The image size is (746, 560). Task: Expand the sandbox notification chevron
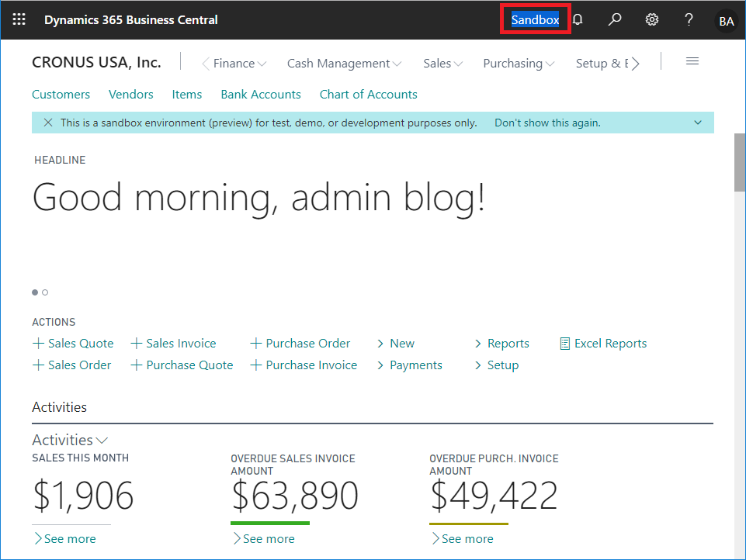697,123
